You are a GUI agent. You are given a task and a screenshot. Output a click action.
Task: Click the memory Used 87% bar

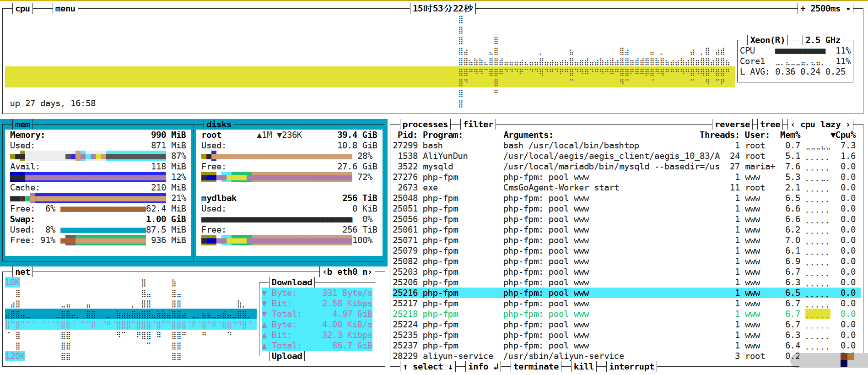88,156
